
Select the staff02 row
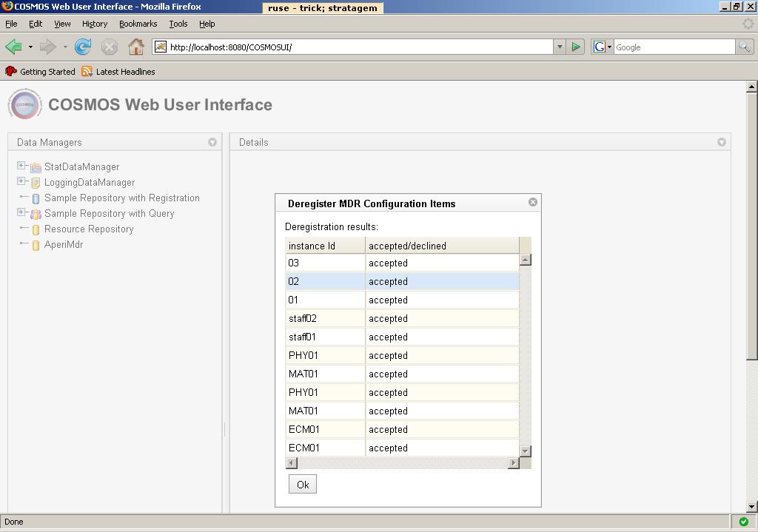pos(402,318)
